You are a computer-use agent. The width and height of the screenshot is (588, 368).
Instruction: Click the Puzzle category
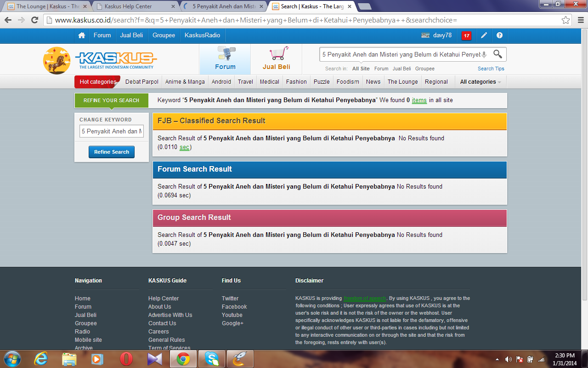tap(322, 82)
